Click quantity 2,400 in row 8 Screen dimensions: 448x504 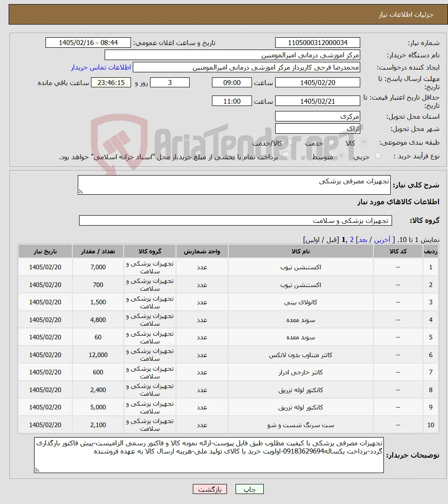pos(98,390)
